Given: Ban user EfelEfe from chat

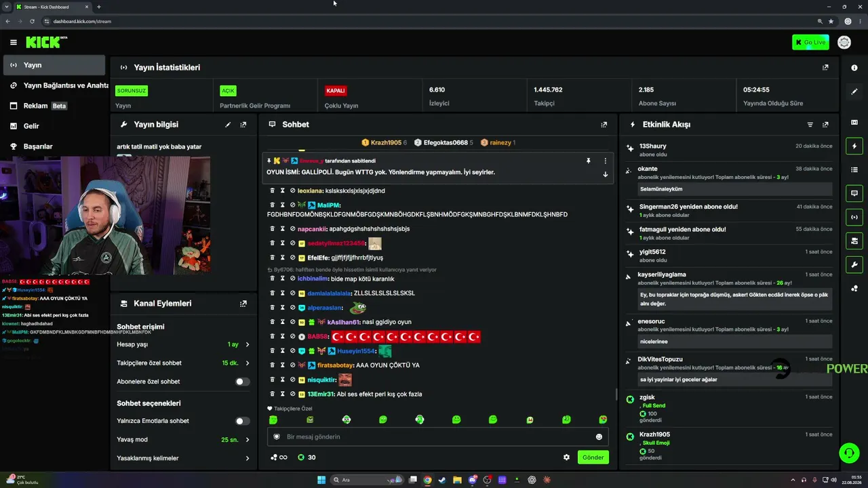Looking at the screenshot, I should point(293,258).
